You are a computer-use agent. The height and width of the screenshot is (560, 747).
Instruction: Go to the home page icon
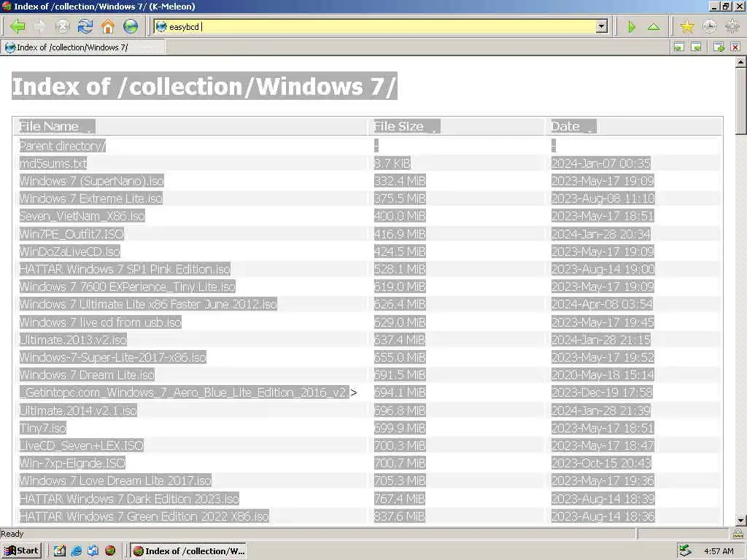click(108, 27)
